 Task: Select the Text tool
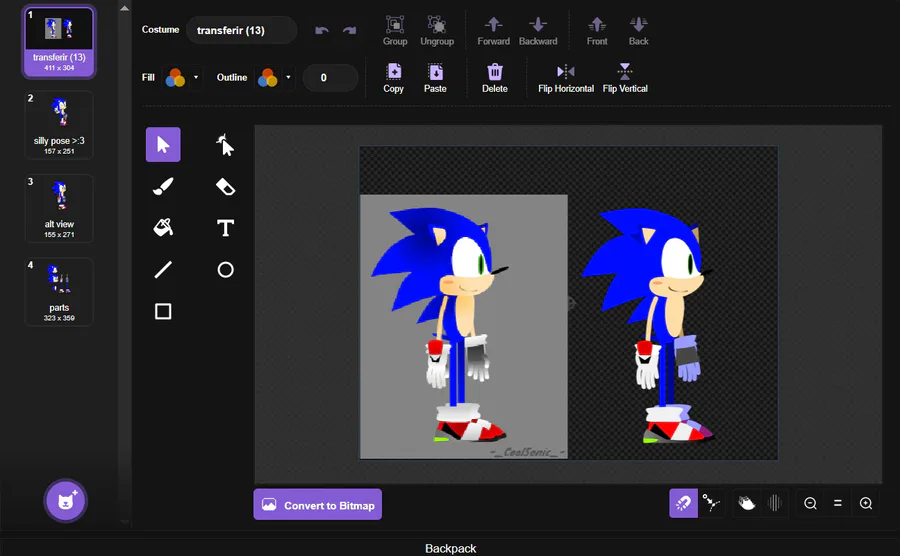[x=225, y=228]
